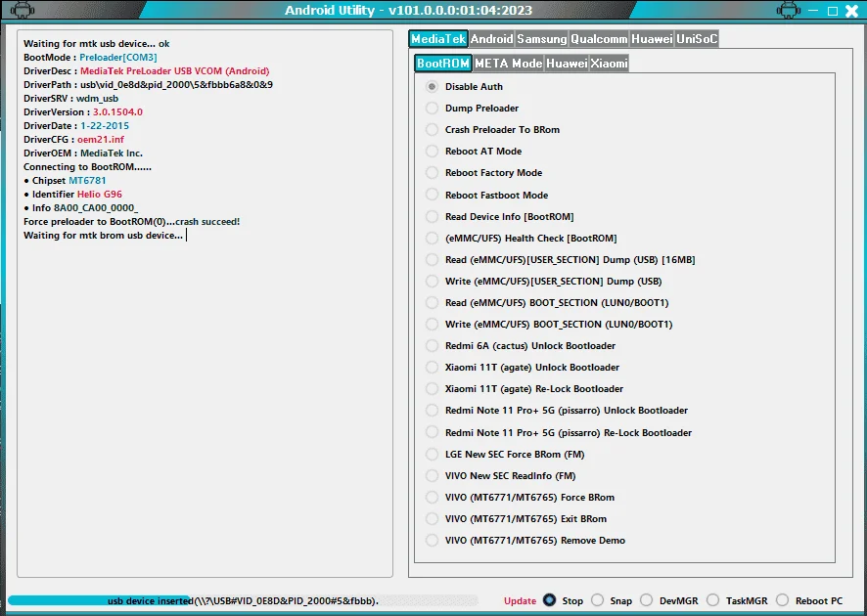The height and width of the screenshot is (616, 867).
Task: Select the BootROM sub-tab
Action: point(443,63)
